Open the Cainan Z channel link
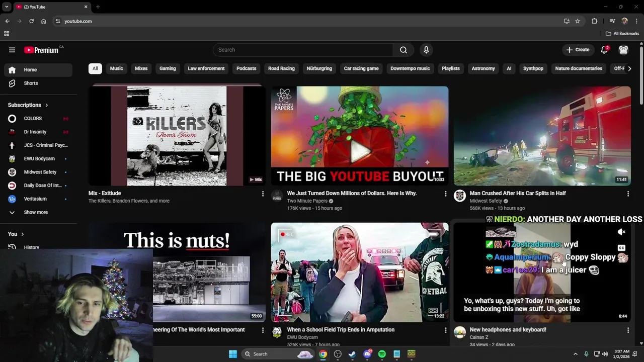Image resolution: width=644 pixels, height=362 pixels. pyautogui.click(x=479, y=337)
